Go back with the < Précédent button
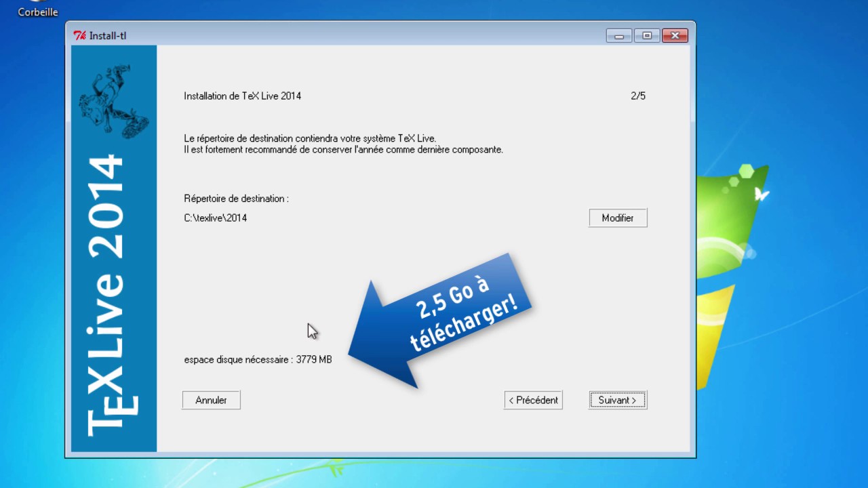 533,400
